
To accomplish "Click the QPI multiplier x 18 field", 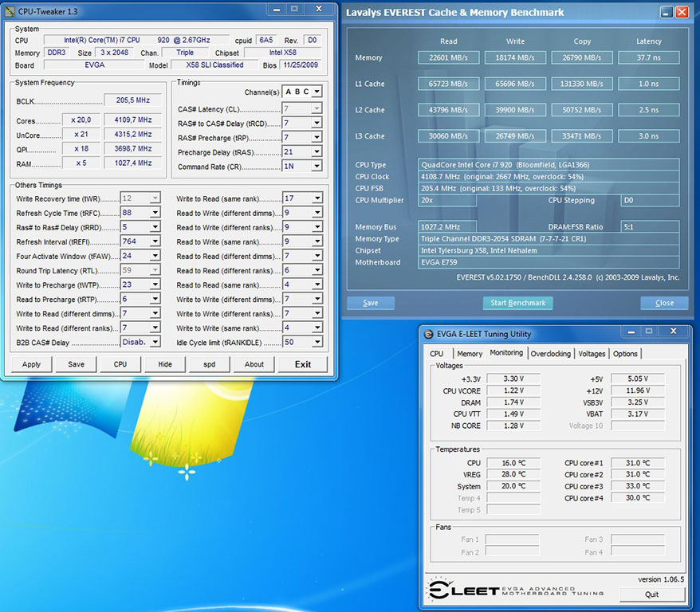I will [81, 148].
